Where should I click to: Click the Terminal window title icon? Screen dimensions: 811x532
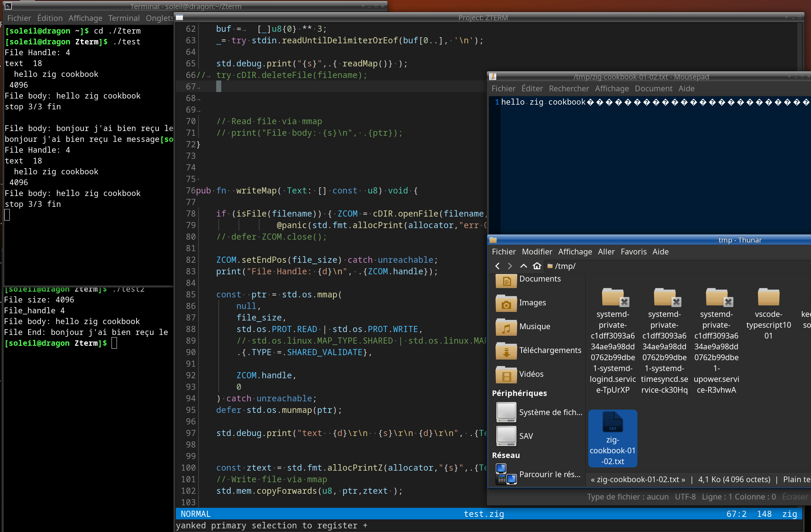(8, 6)
